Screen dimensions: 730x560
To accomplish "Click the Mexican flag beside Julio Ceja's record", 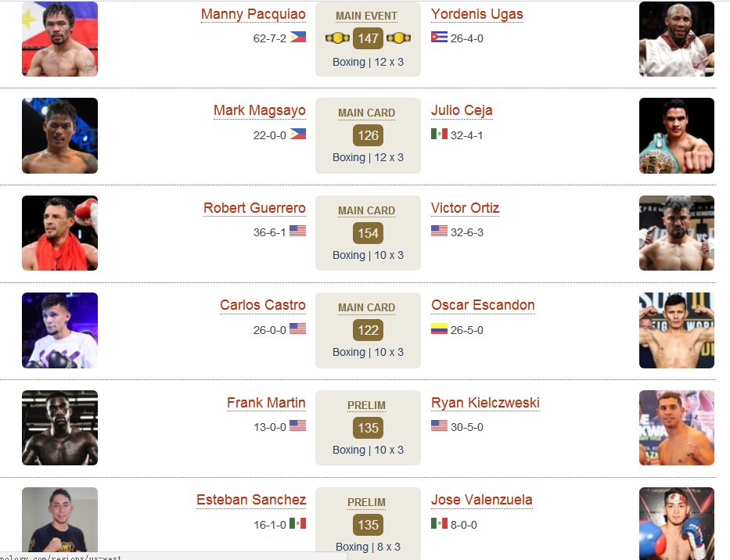I will 439,134.
